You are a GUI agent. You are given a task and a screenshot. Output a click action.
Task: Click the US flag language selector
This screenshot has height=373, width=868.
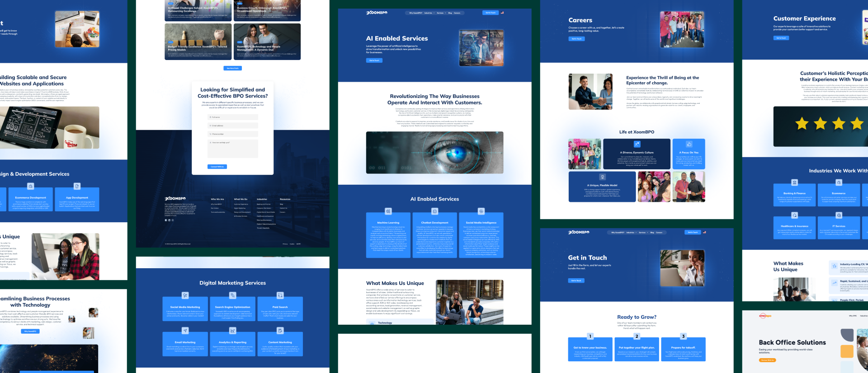click(x=502, y=13)
